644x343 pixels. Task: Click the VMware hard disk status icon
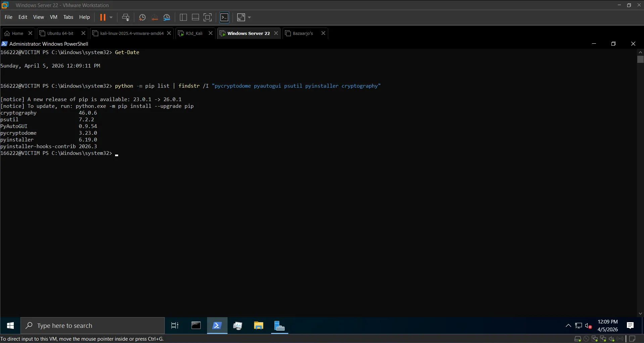click(578, 339)
